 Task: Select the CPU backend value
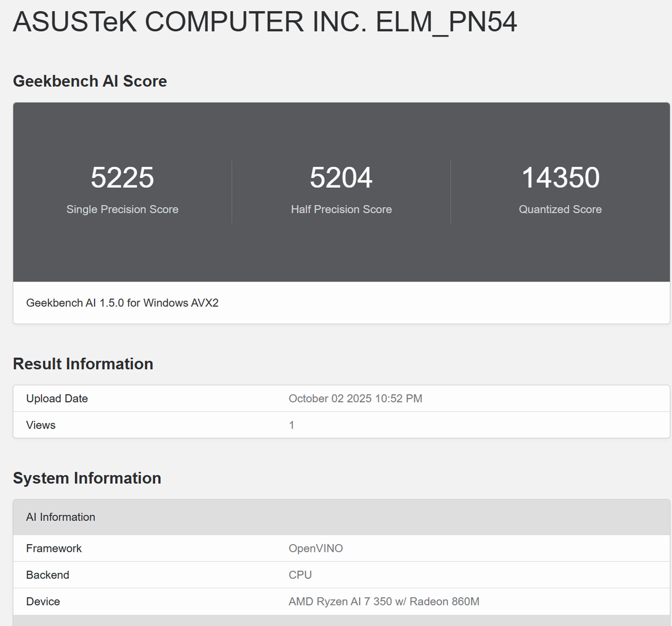299,575
